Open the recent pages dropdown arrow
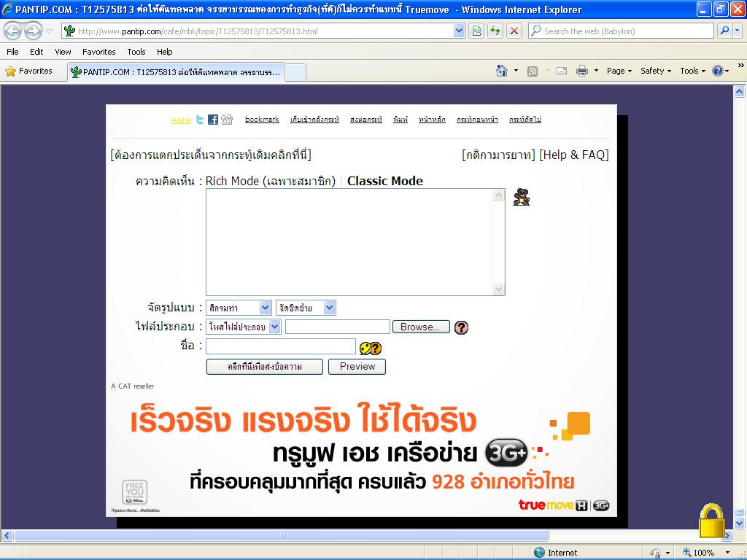The height and width of the screenshot is (560, 747). click(x=49, y=31)
